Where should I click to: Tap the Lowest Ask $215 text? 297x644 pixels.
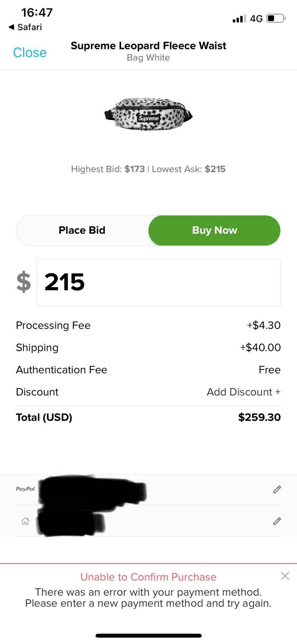click(189, 169)
